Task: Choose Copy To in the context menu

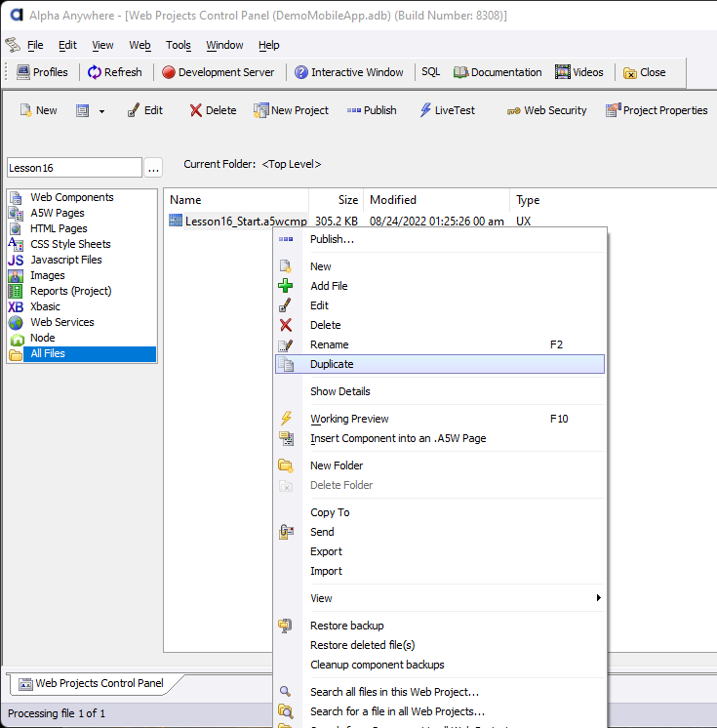Action: coord(440,512)
